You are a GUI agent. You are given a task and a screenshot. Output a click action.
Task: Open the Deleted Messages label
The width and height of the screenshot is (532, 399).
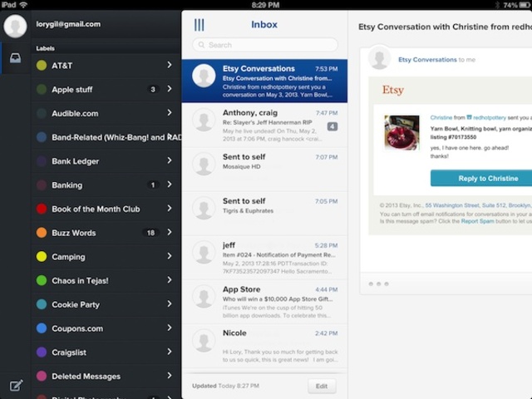[x=106, y=376]
